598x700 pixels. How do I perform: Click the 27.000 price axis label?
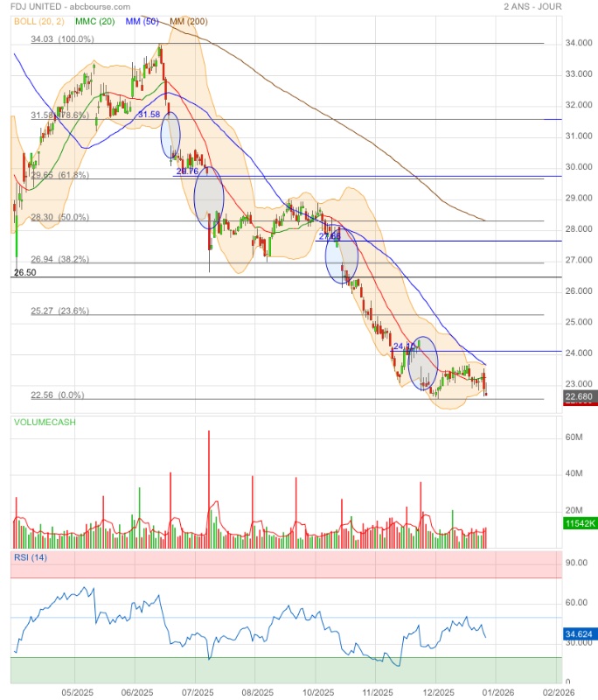[x=579, y=260]
